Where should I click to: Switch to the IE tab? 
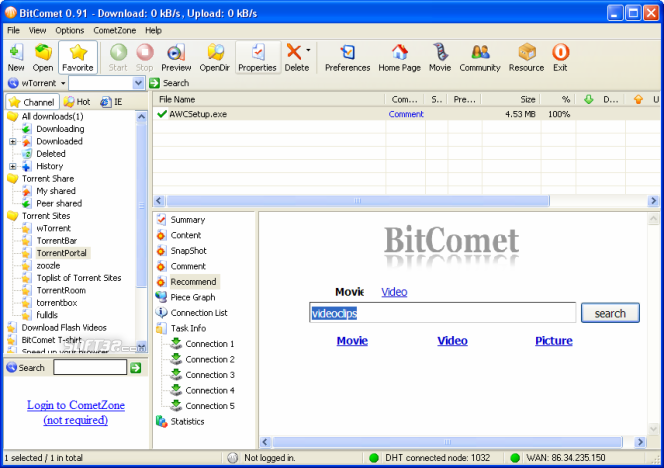[x=111, y=102]
